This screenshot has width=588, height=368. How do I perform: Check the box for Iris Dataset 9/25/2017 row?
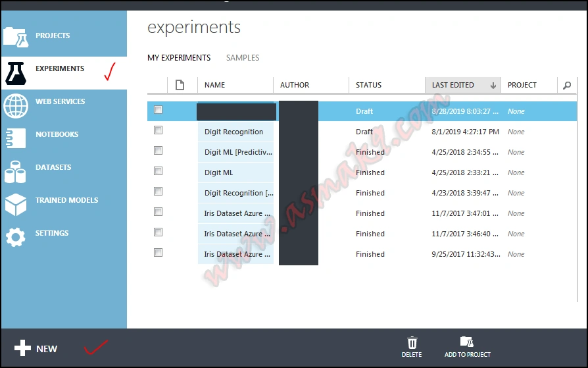click(159, 252)
